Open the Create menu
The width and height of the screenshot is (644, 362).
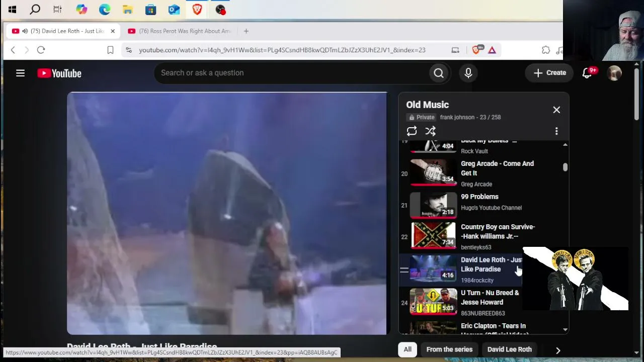(549, 73)
